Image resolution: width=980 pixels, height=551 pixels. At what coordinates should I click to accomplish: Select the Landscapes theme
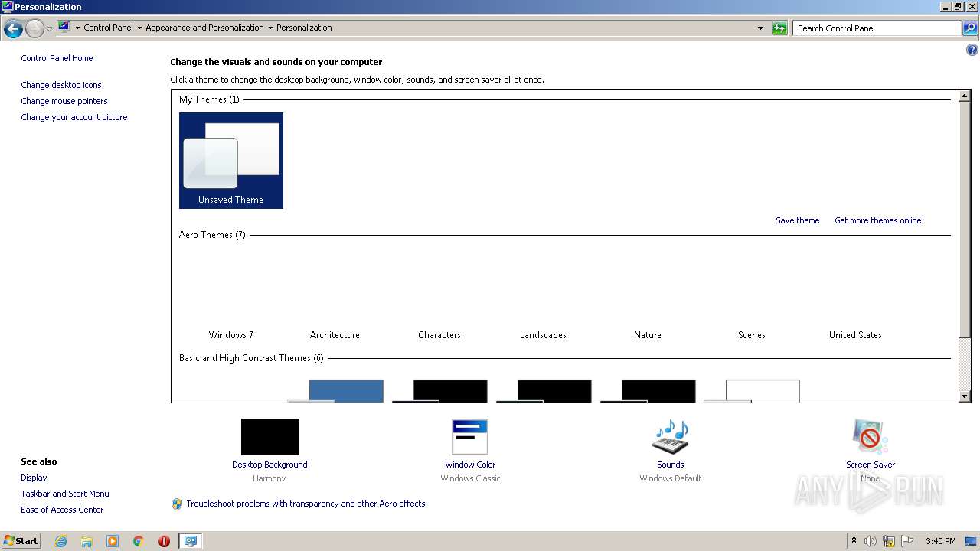pyautogui.click(x=543, y=295)
